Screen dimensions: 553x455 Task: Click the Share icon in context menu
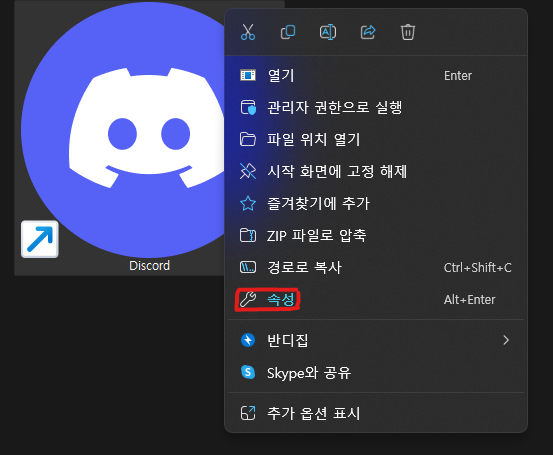point(368,32)
